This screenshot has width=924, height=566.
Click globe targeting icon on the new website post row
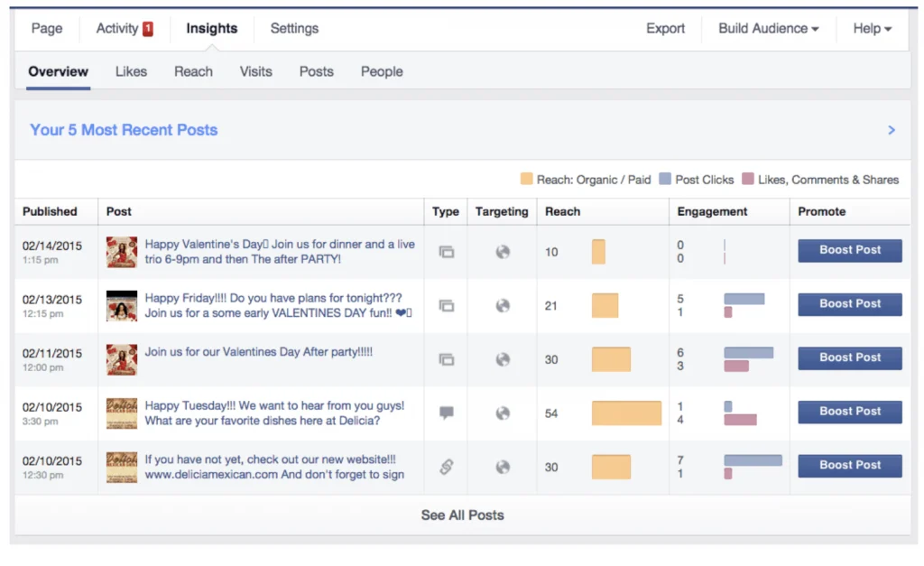click(x=503, y=467)
